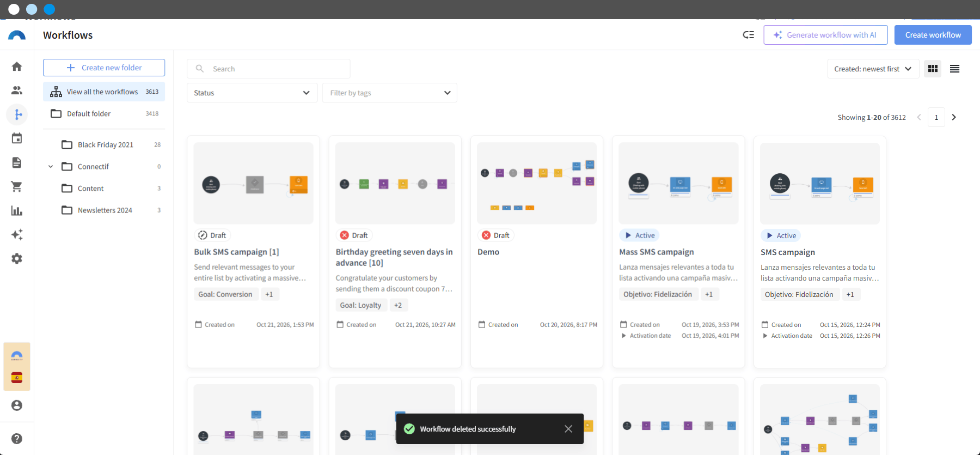The width and height of the screenshot is (980, 455).
Task: Expand the Connectif folder chevron
Action: 51,166
